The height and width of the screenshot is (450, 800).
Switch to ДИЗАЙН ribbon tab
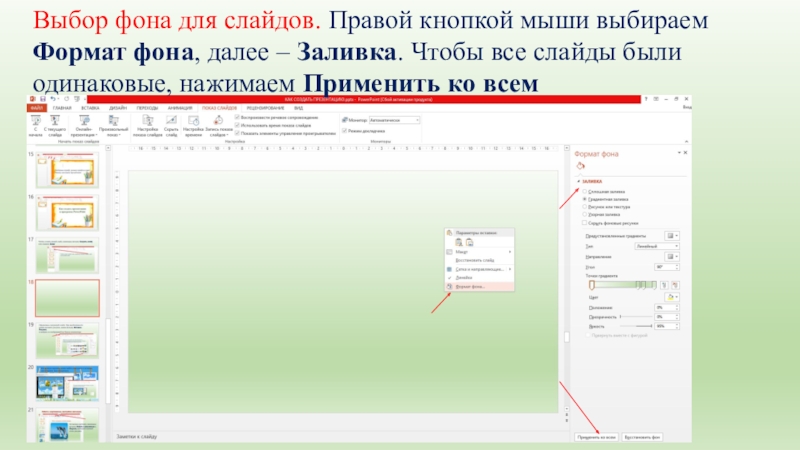click(x=118, y=108)
